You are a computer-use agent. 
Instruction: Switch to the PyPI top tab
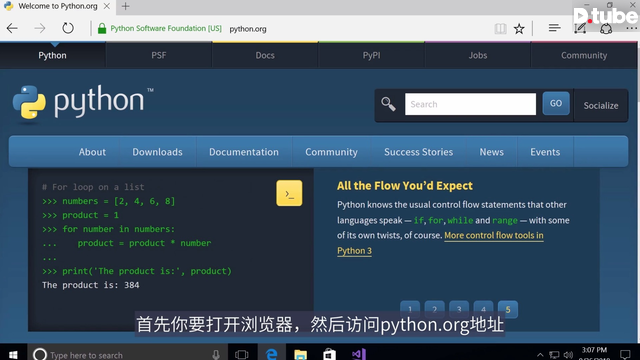point(371,55)
